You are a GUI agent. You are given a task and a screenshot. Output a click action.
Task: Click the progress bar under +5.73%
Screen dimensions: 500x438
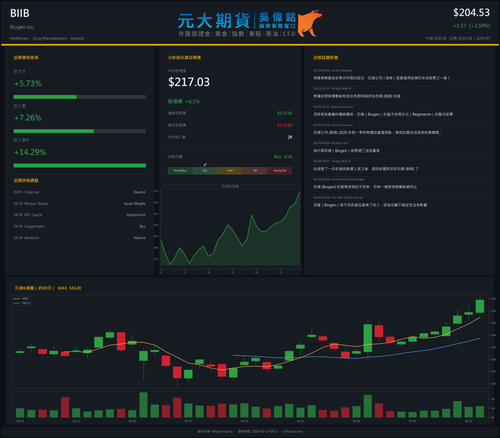click(80, 97)
